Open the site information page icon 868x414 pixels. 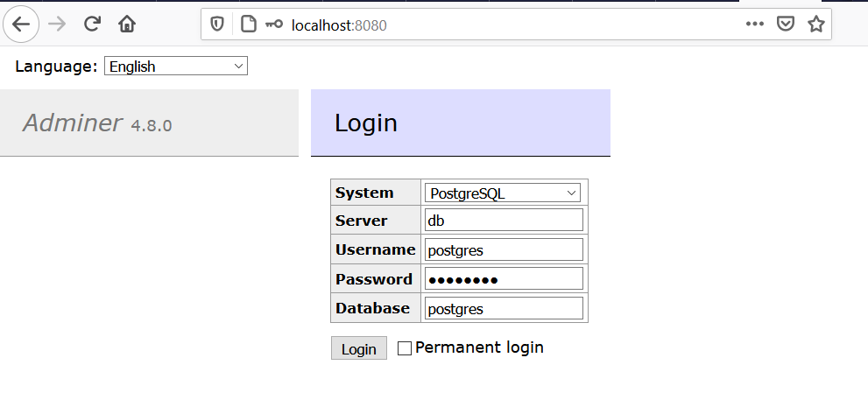pyautogui.click(x=249, y=25)
